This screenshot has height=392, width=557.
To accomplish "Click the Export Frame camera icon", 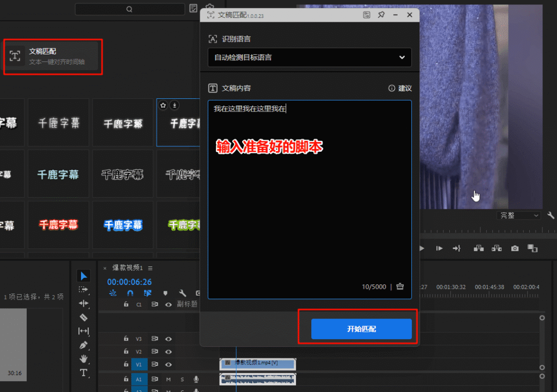I will (515, 248).
